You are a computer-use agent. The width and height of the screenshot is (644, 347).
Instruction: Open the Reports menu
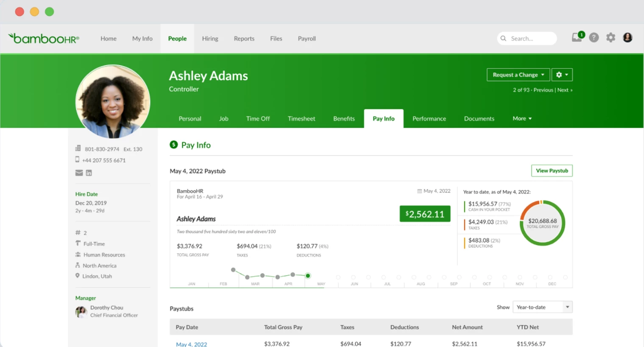pyautogui.click(x=244, y=39)
